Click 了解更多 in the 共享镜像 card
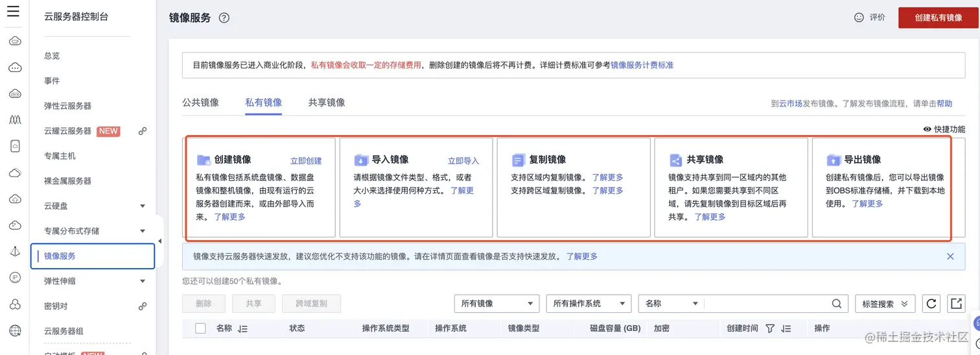 (x=710, y=217)
